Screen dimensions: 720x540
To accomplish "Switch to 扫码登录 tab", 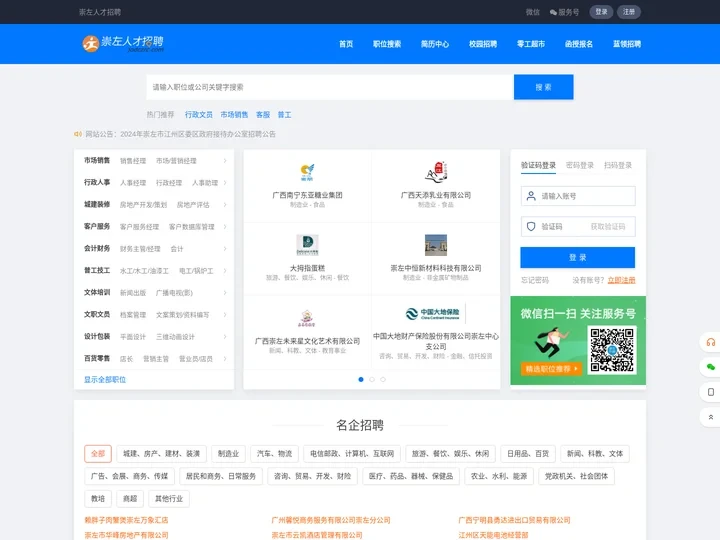I will coord(618,165).
